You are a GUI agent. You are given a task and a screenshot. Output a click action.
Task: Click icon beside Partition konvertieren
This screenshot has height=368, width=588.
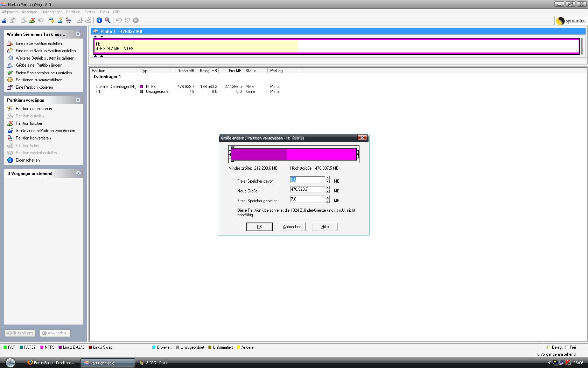[x=10, y=138]
